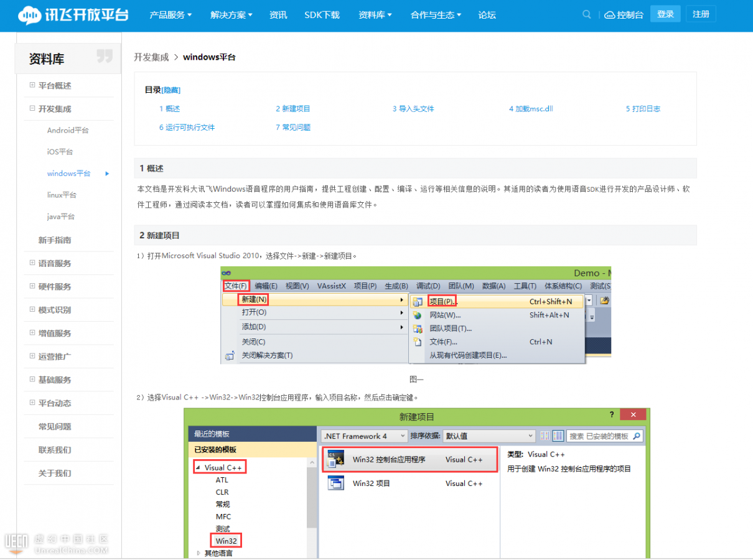Click the 新建项目 dialog screenshot

[x=417, y=483]
